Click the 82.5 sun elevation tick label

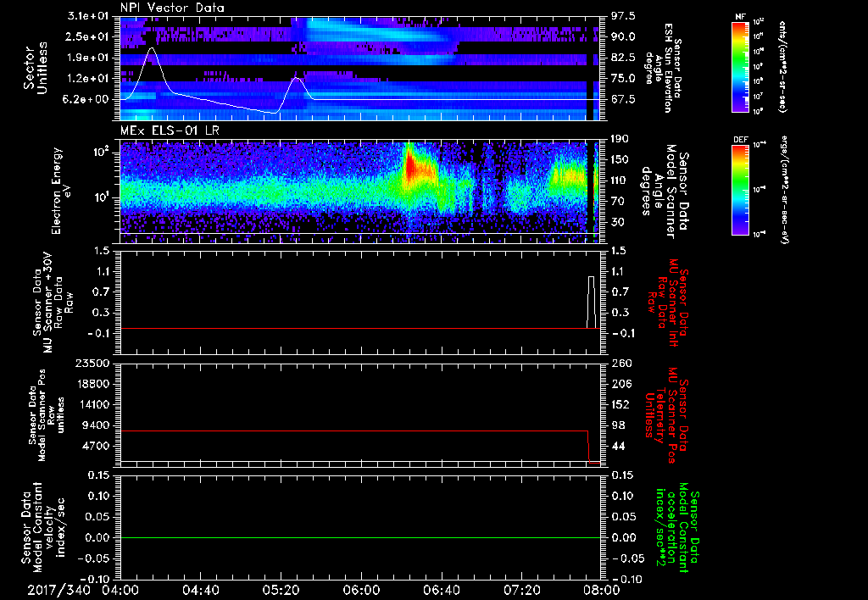[623, 58]
